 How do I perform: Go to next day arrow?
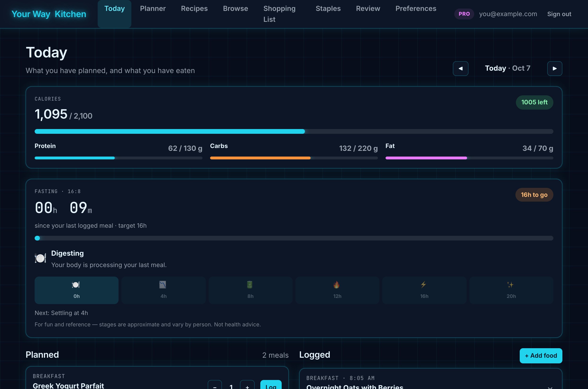coord(555,69)
